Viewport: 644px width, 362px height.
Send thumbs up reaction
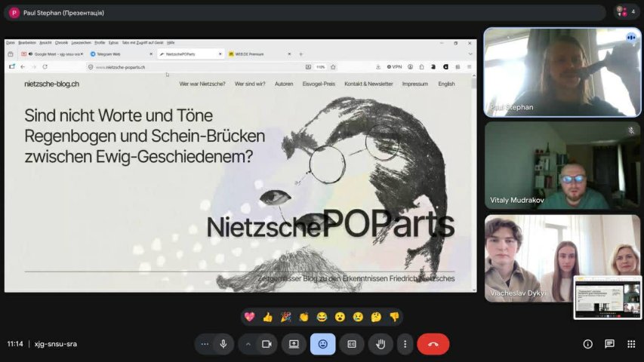(268, 317)
